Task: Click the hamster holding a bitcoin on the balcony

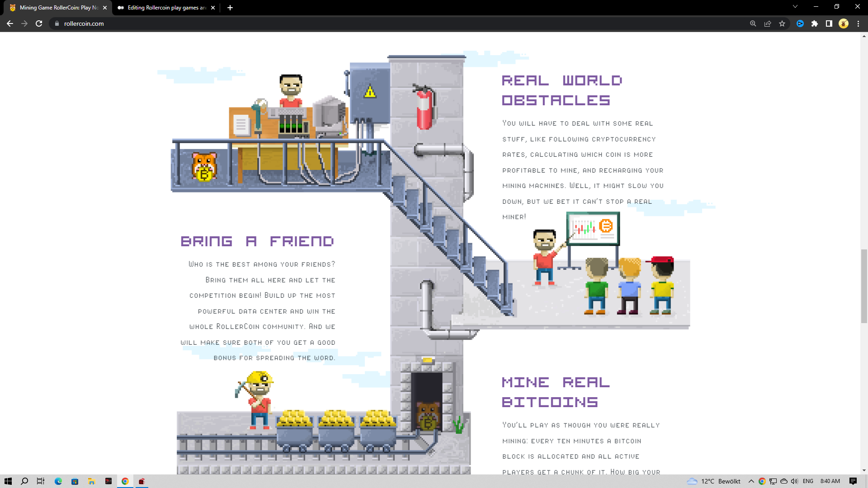Action: coord(204,167)
